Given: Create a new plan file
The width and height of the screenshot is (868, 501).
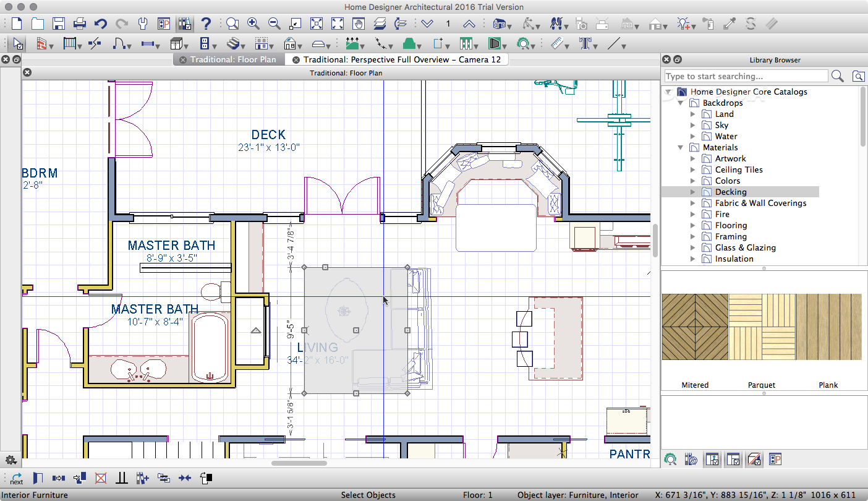Looking at the screenshot, I should [x=17, y=24].
